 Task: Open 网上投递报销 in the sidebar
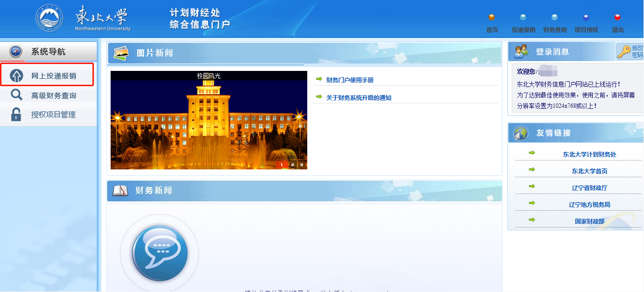54,76
